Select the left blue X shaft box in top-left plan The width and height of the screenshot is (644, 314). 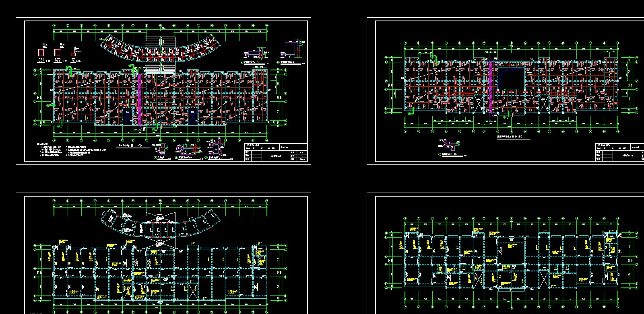pyautogui.click(x=128, y=117)
